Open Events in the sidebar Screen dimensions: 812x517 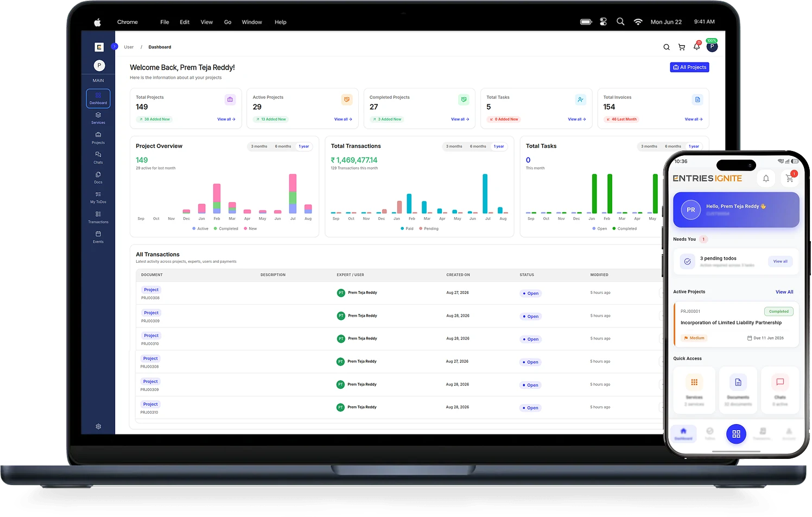[98, 237]
